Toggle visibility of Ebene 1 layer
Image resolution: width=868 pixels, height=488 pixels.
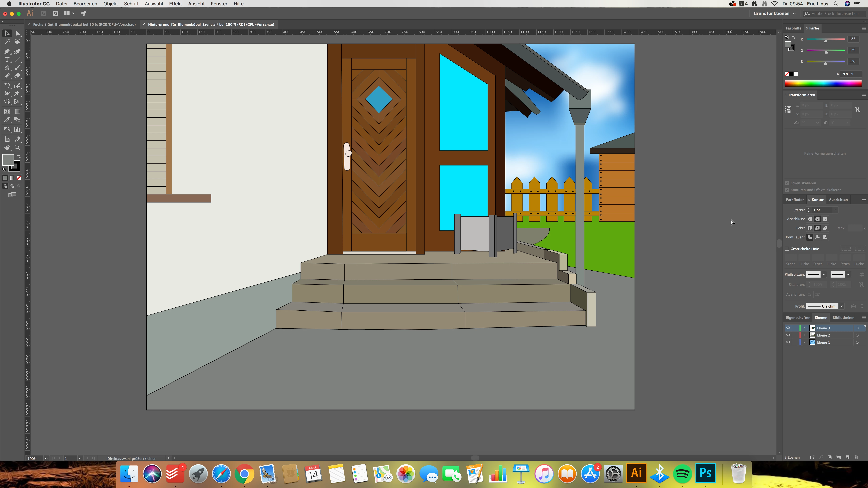[788, 342]
